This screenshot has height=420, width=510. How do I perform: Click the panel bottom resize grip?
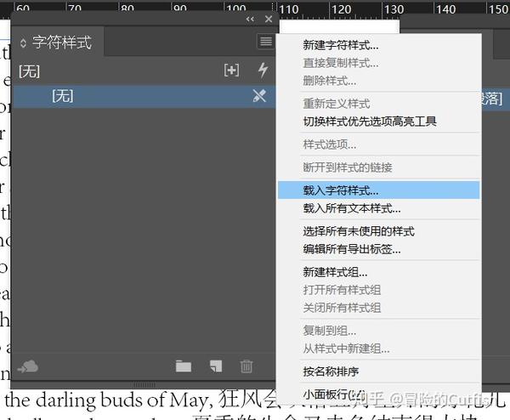(144, 385)
